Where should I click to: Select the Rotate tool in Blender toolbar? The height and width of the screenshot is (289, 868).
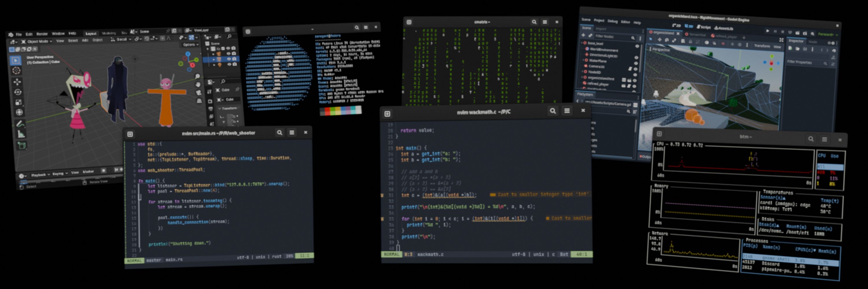pos(18,92)
